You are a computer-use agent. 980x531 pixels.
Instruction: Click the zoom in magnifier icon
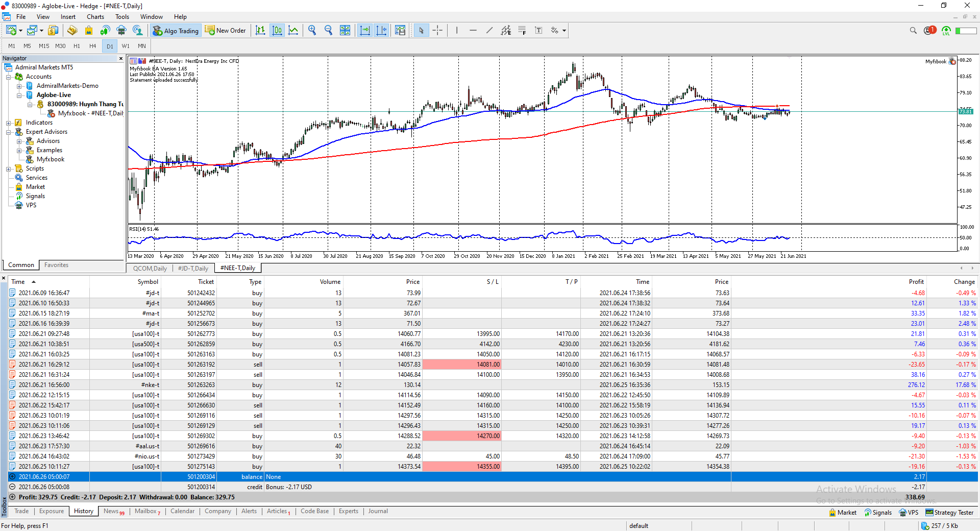(312, 31)
